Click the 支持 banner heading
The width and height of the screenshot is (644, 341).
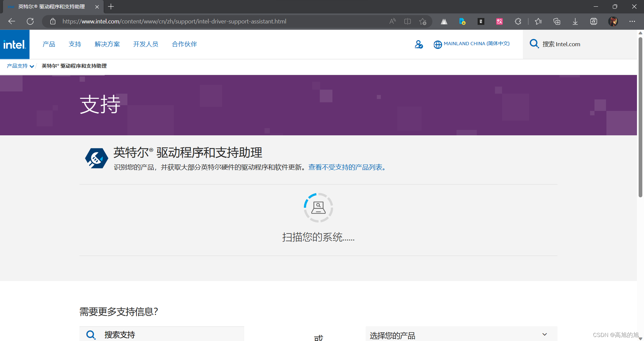click(100, 105)
